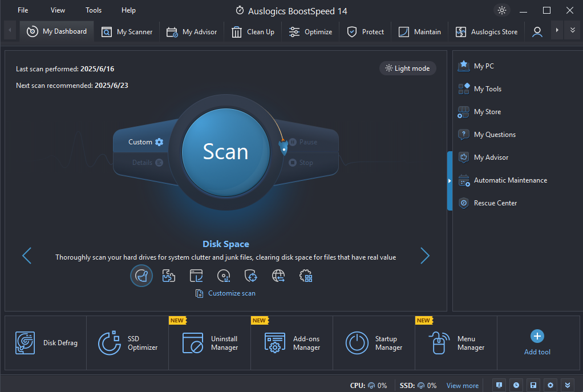Launch Uninstall Manager tool
This screenshot has width=583, height=392.
click(210, 343)
